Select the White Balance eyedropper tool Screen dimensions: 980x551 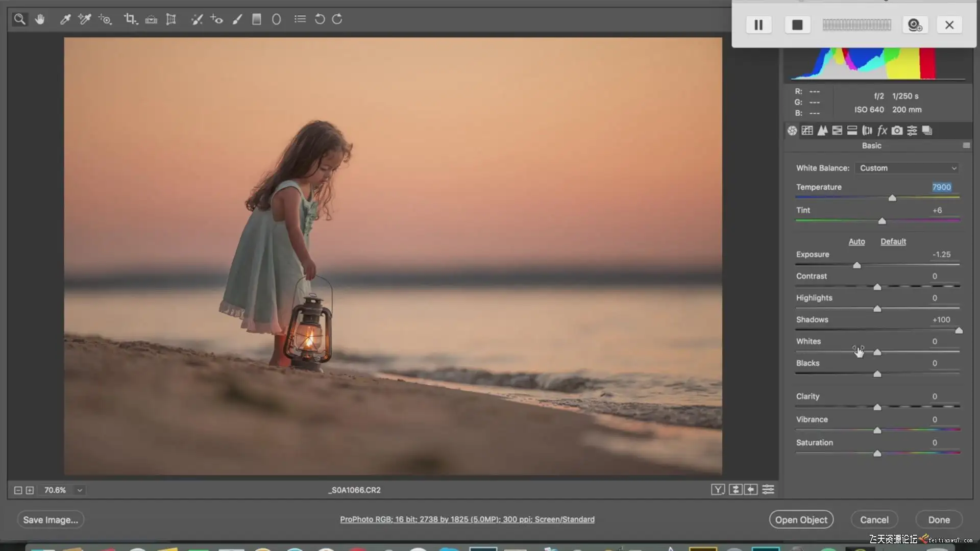pyautogui.click(x=65, y=19)
